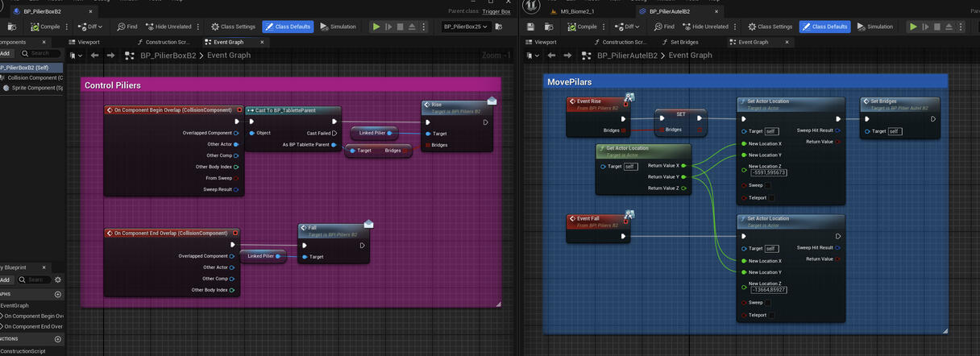The height and width of the screenshot is (356, 980).
Task: Switch to the Set Bridges tab
Action: tap(683, 42)
